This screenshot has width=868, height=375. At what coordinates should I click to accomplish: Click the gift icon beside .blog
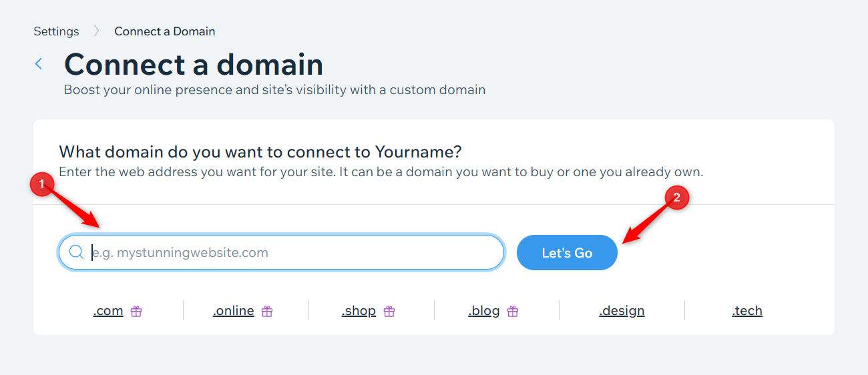tap(513, 311)
